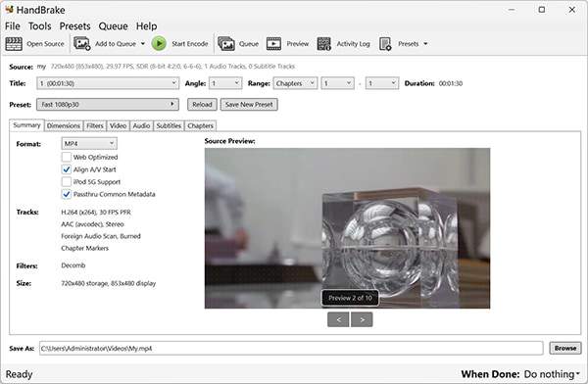Open the Queue menu in the menu bar
The height and width of the screenshot is (384, 588).
pos(114,26)
